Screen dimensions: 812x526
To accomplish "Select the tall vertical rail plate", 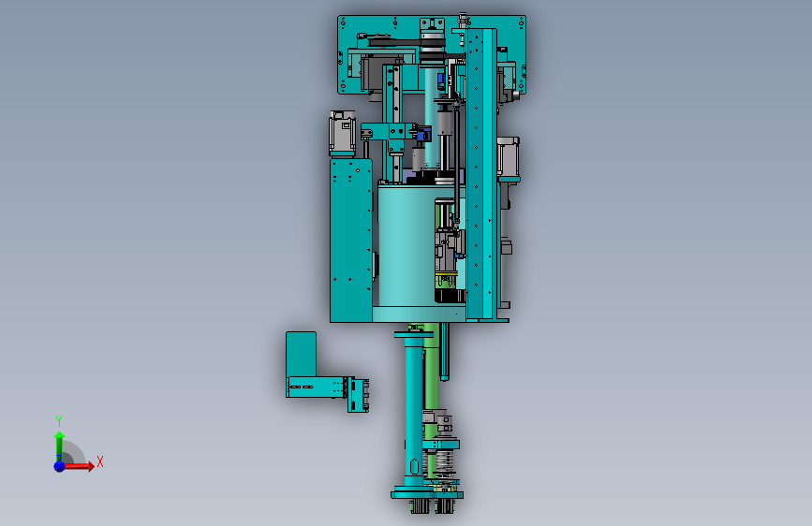I will pyautogui.click(x=481, y=174).
